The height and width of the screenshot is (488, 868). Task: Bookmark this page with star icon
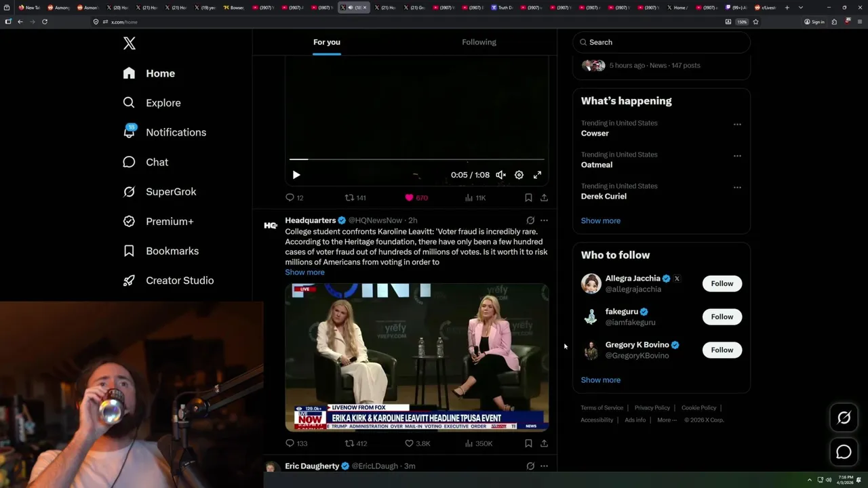click(x=755, y=22)
